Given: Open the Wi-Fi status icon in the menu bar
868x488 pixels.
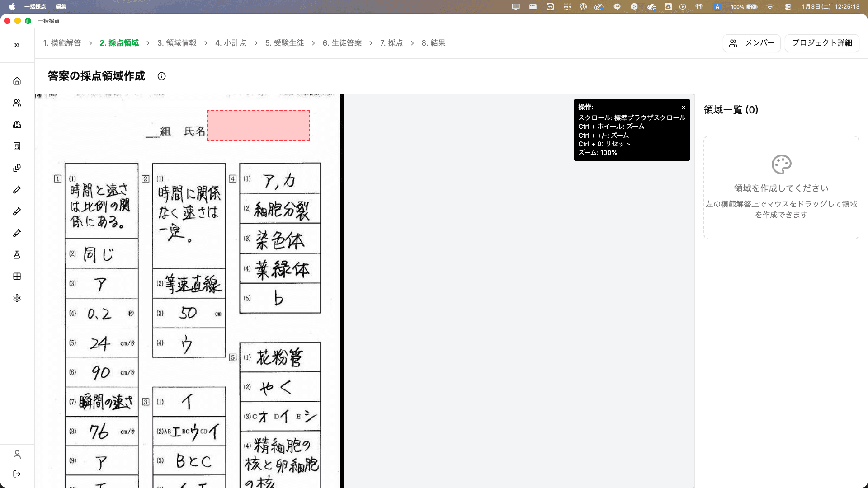Looking at the screenshot, I should (x=770, y=7).
